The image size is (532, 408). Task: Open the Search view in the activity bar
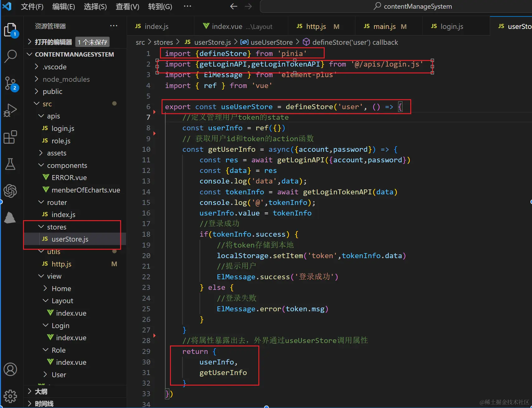pyautogui.click(x=11, y=57)
